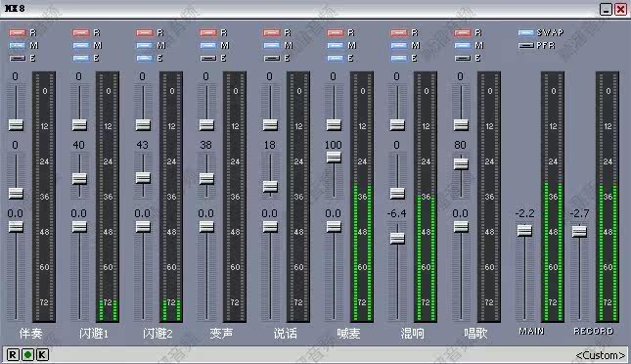
Task: Toggle the E button on 喊麦 channel
Action: click(336, 59)
